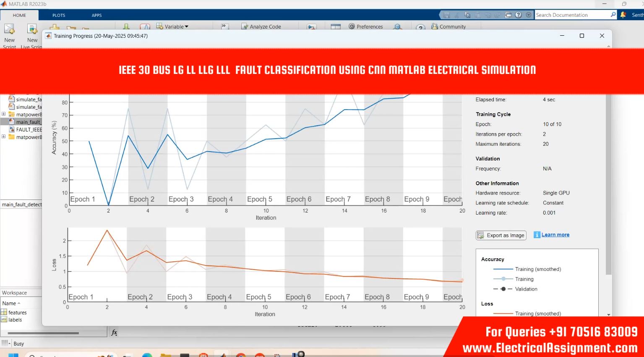
Task: Expand the first matpower8 folder
Action: tap(4, 114)
